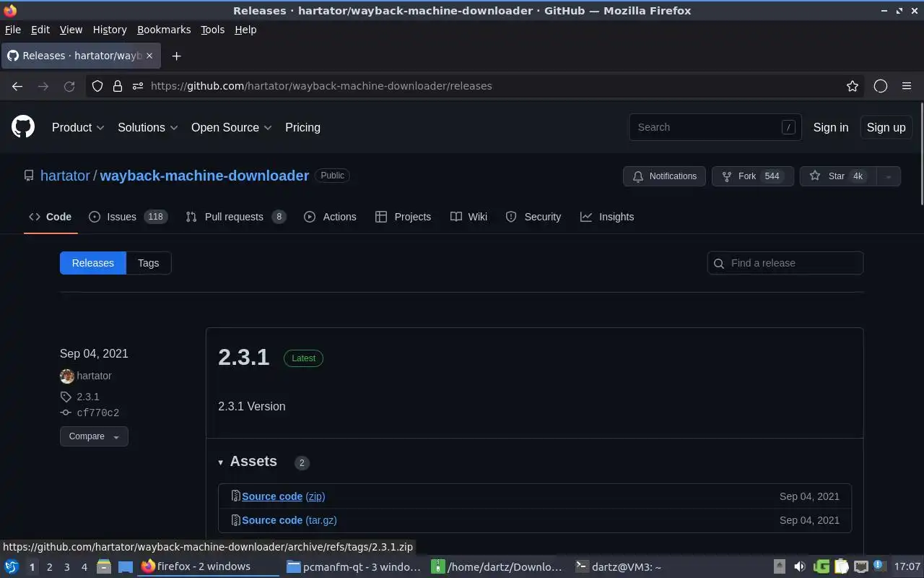The height and width of the screenshot is (578, 924).
Task: Open the Tools menu
Action: (212, 30)
